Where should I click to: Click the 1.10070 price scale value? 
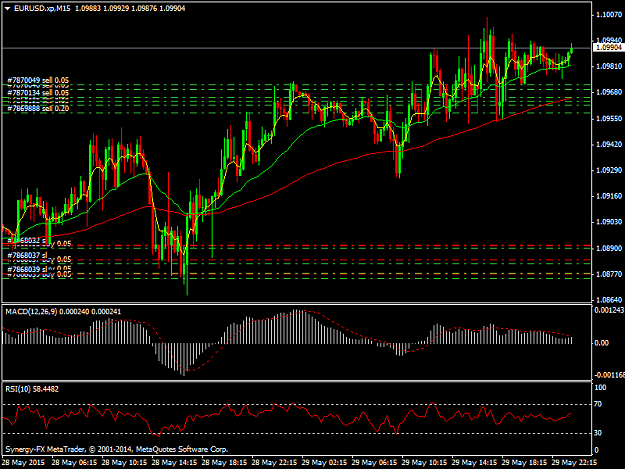[x=609, y=15]
